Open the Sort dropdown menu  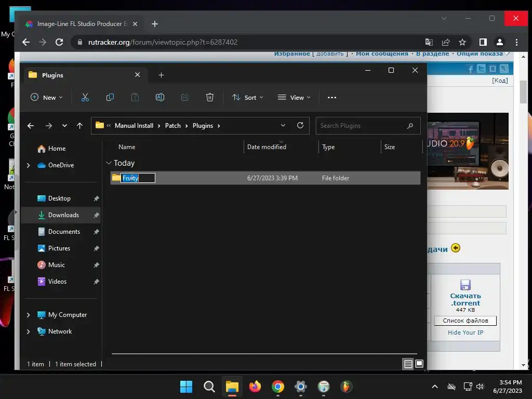pyautogui.click(x=247, y=97)
